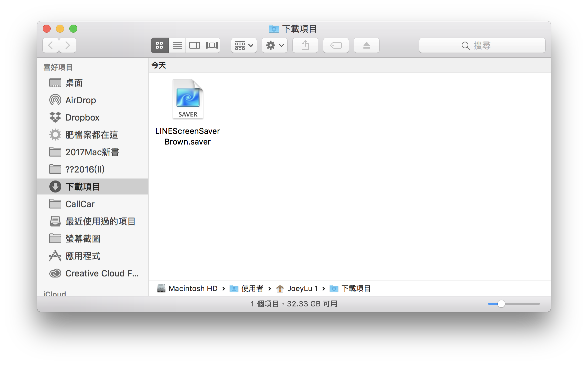The height and width of the screenshot is (365, 588).
Task: Click the Eject toolbar button
Action: pos(367,45)
